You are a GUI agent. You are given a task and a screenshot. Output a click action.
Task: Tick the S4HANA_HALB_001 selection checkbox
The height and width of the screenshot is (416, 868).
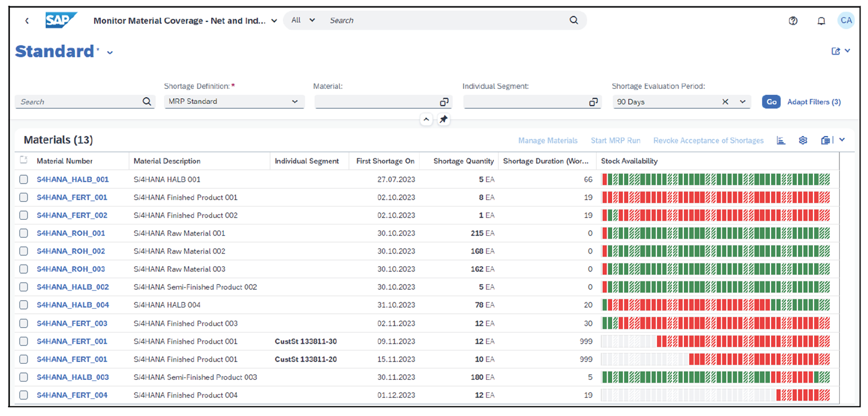point(23,179)
